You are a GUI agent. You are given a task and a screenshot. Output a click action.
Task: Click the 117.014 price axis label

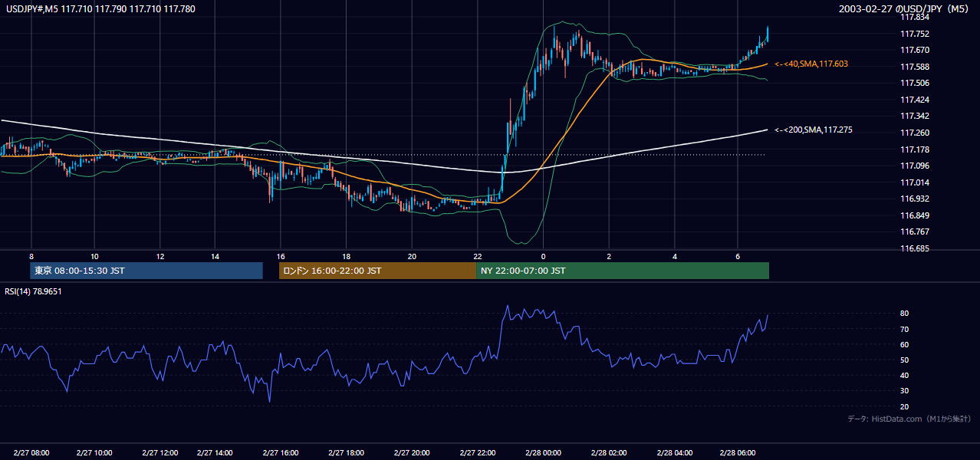[x=915, y=182]
